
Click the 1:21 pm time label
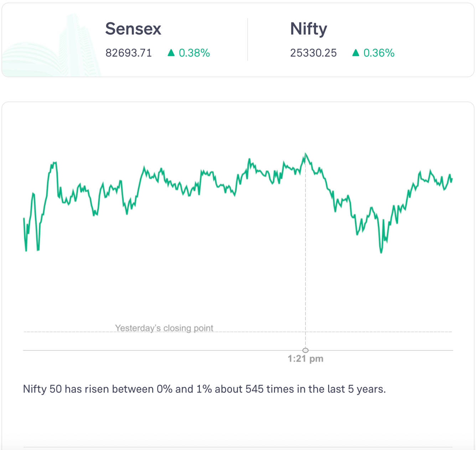coord(305,359)
